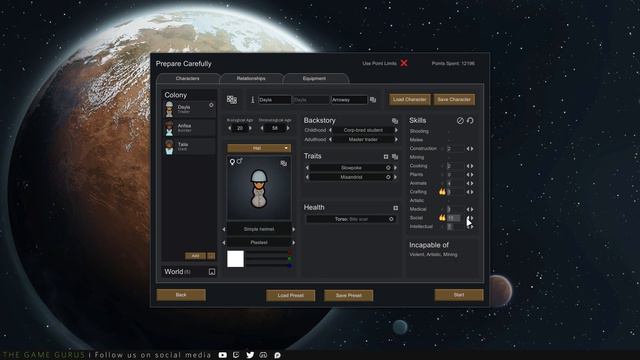The width and height of the screenshot is (640, 360).
Task: Open World section bookmark icon
Action: (212, 272)
